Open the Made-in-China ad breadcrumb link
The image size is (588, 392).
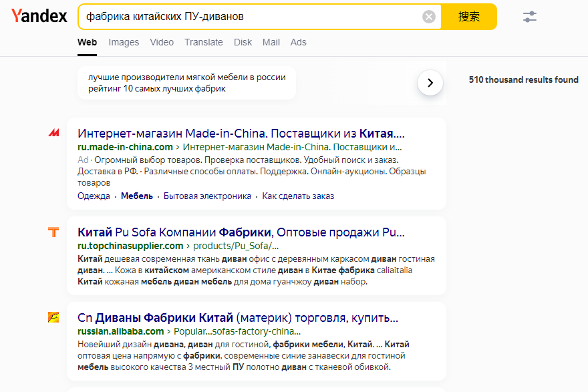pyautogui.click(x=292, y=147)
